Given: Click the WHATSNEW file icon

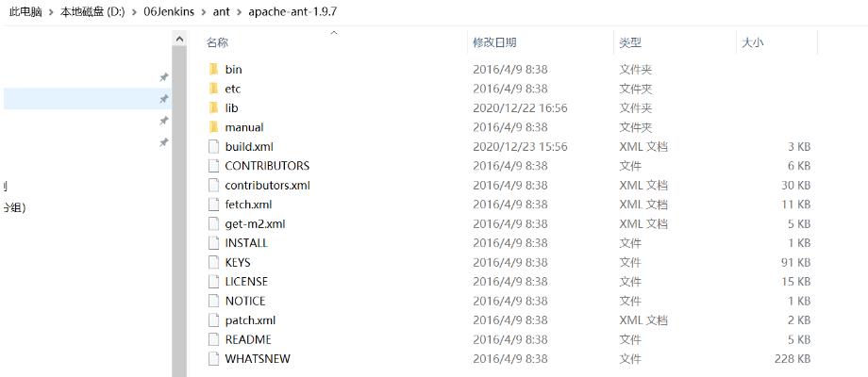Looking at the screenshot, I should [214, 359].
